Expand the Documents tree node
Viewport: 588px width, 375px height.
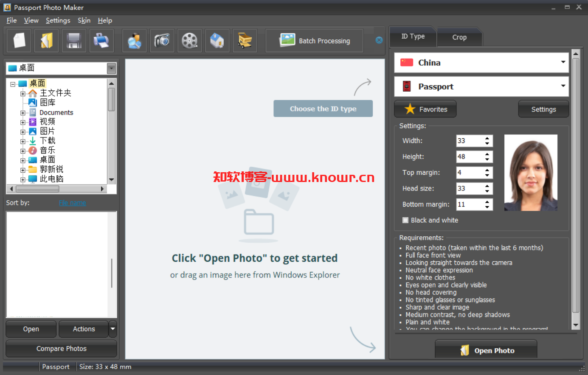23,113
